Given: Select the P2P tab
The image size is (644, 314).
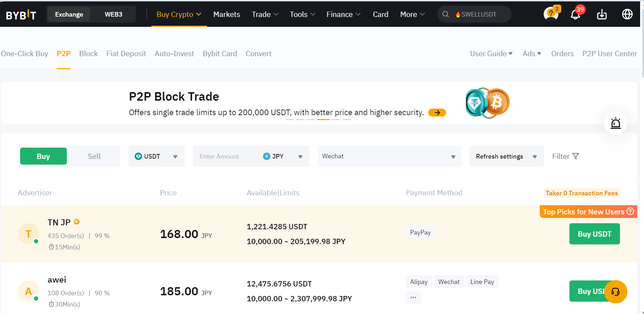Looking at the screenshot, I should coord(64,54).
